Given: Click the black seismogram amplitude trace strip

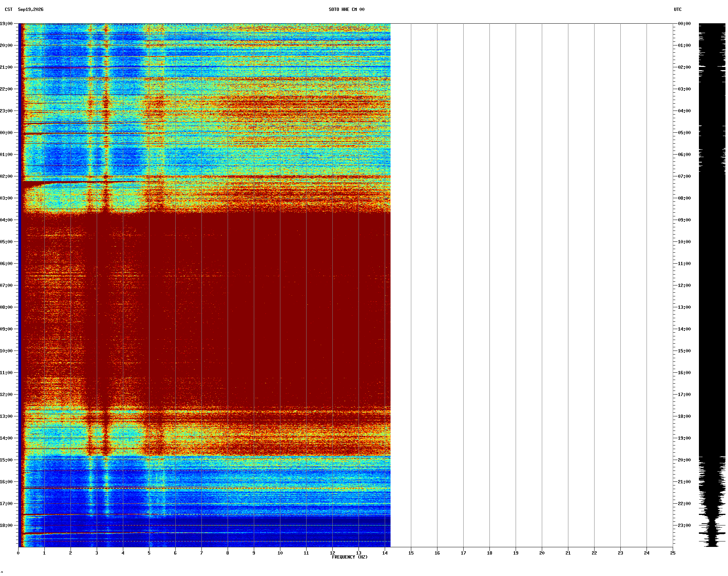Looking at the screenshot, I should (x=712, y=285).
